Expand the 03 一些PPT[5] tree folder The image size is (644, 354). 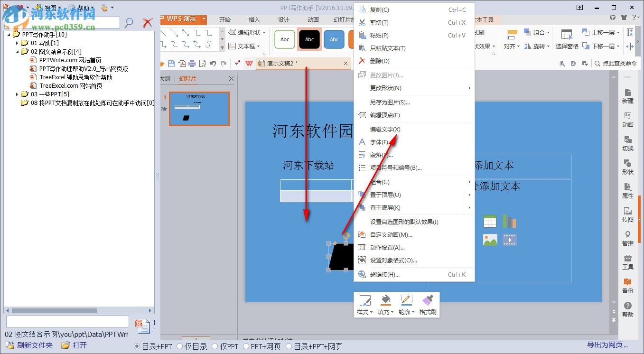click(18, 94)
